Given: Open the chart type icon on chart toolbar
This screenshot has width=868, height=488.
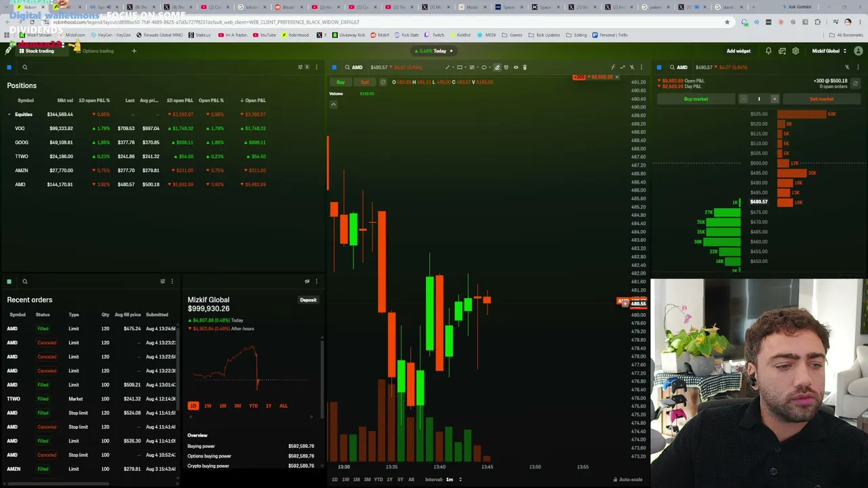Looking at the screenshot, I should coord(623,67).
